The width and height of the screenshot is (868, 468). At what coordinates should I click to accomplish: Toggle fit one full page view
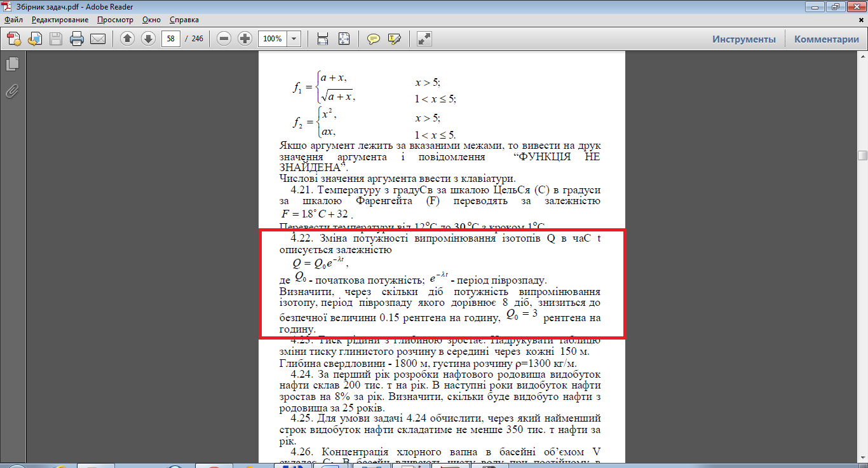tap(344, 39)
